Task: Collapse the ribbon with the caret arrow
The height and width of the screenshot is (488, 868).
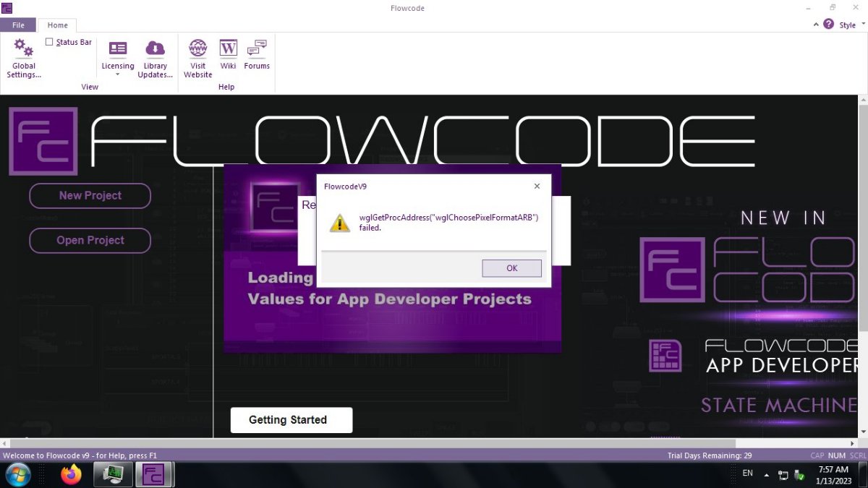Action: [817, 25]
